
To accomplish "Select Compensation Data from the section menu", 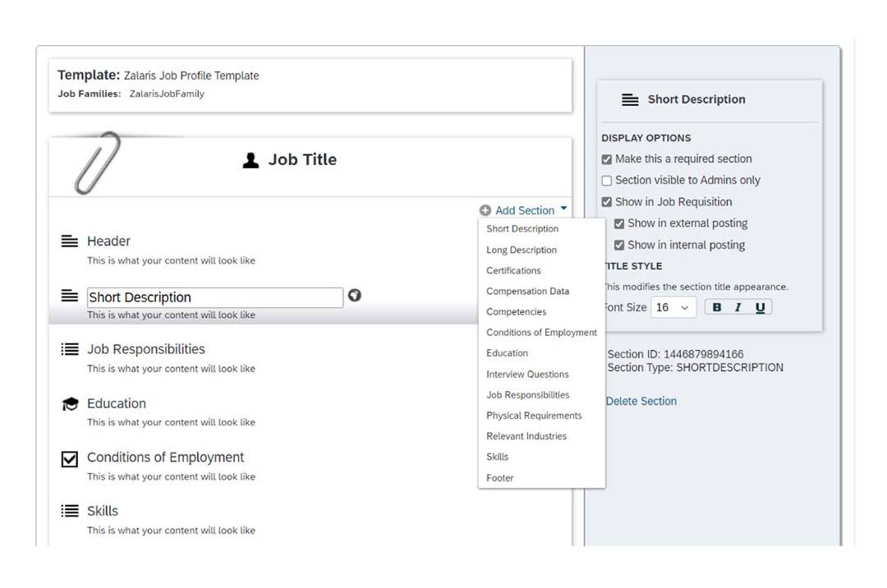I will (527, 291).
